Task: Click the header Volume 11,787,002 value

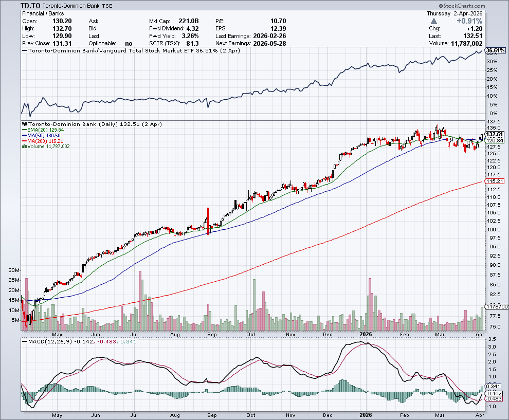Action: pyautogui.click(x=467, y=44)
